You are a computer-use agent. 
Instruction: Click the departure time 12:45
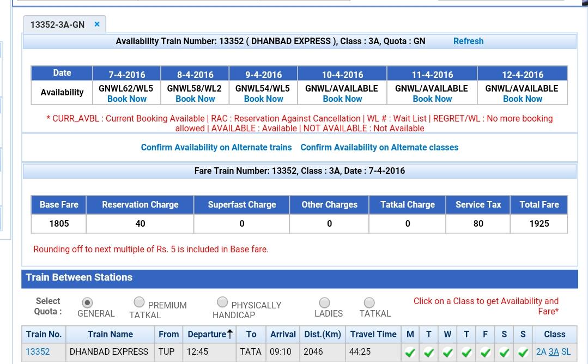197,352
